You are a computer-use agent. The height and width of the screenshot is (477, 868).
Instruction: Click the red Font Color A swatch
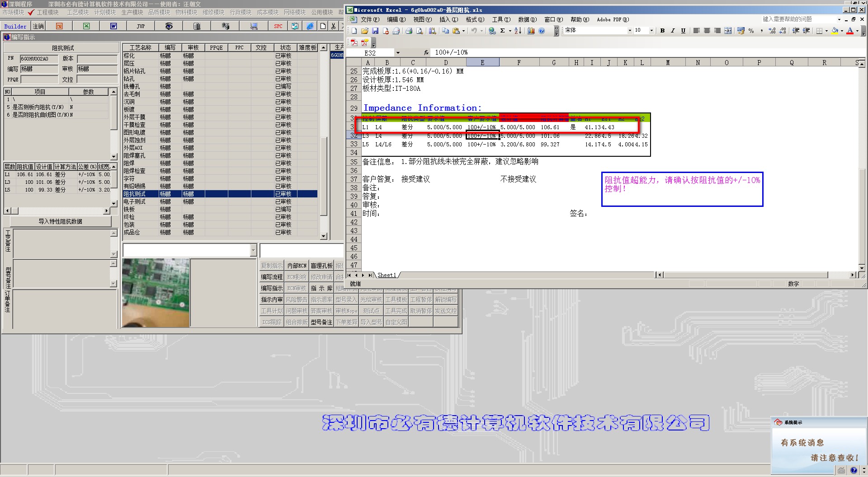tap(850, 31)
